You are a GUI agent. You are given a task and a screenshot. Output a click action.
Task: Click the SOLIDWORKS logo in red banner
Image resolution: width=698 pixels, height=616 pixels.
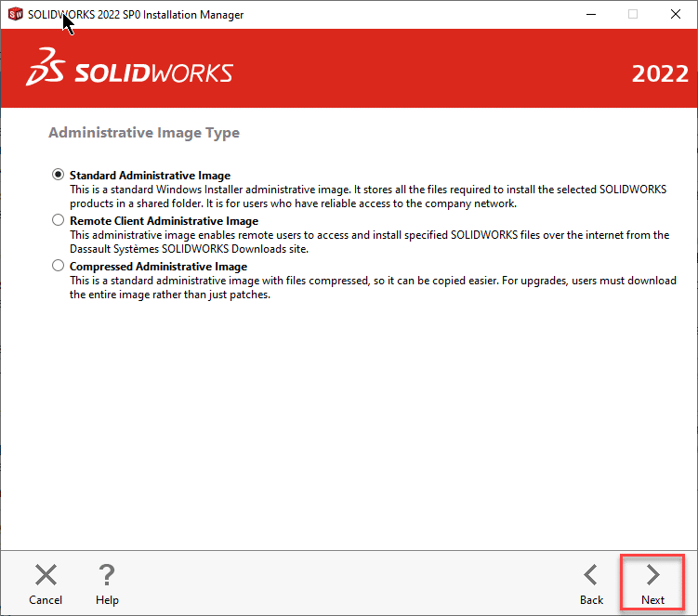[129, 67]
